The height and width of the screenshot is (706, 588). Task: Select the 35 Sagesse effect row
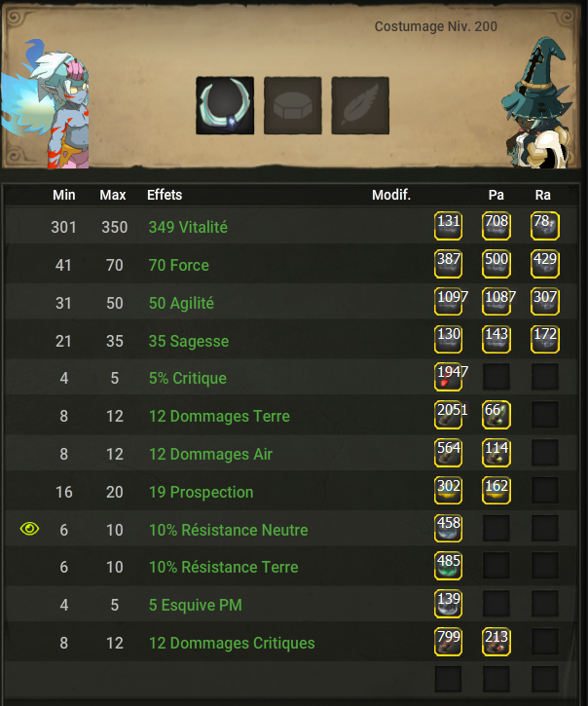pos(292,341)
